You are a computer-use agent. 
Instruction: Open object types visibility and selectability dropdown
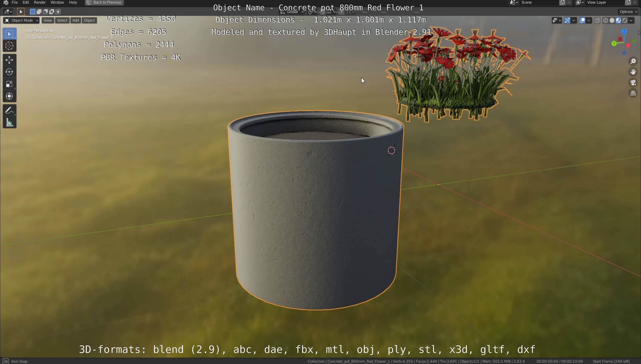(x=557, y=21)
